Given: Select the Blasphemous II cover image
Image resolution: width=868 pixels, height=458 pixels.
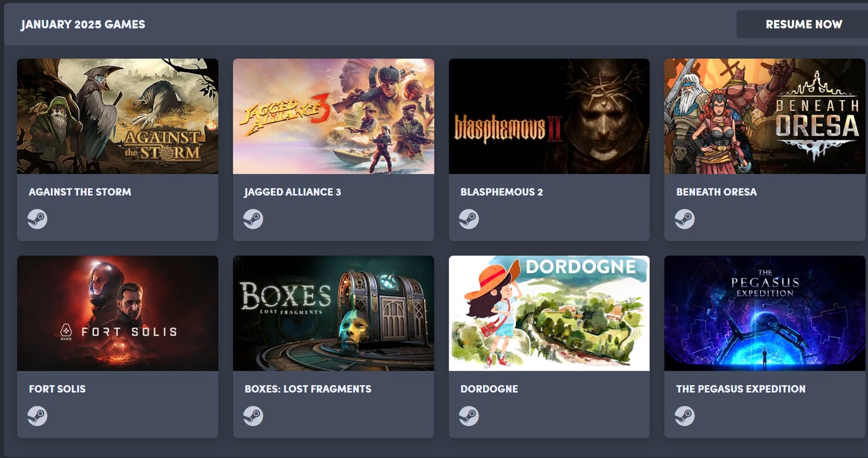Looking at the screenshot, I should (x=549, y=116).
